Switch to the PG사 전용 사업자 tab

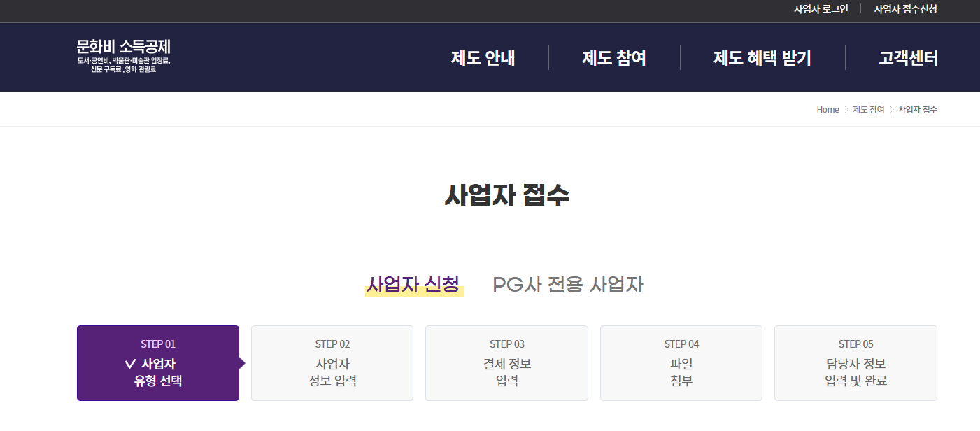coord(566,285)
